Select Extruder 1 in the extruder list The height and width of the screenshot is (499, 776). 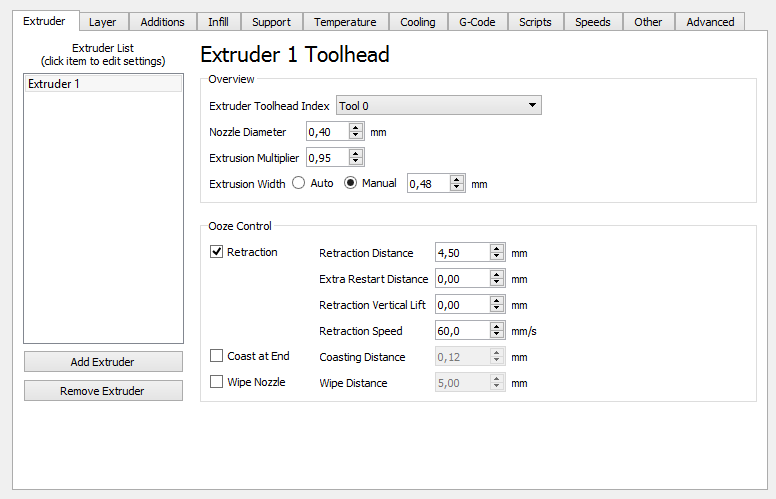click(103, 84)
